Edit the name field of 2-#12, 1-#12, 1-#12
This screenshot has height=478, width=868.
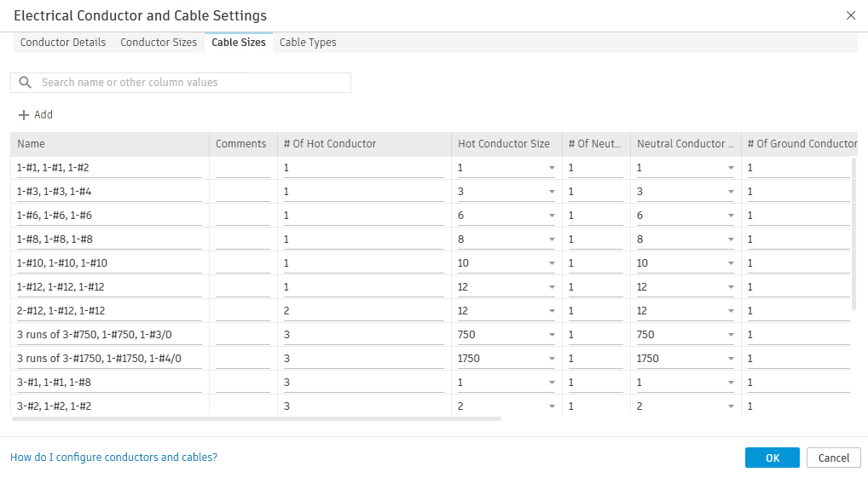coord(109,311)
